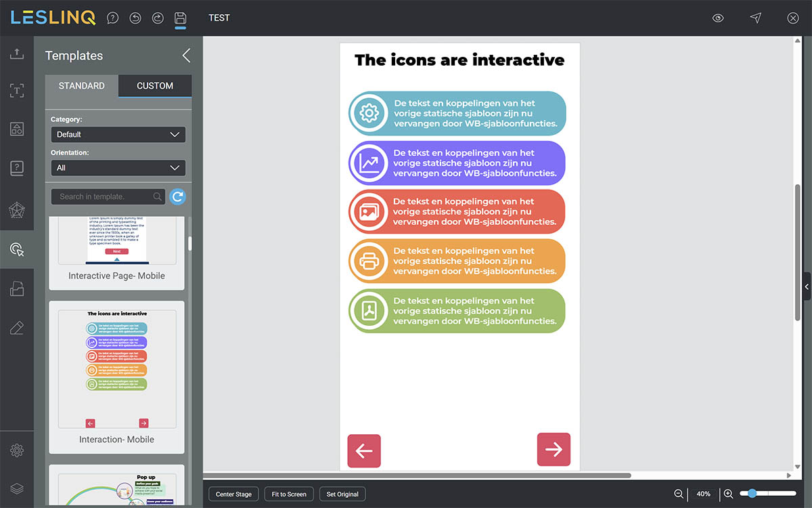This screenshot has height=508, width=812.
Task: Select the Text tool in sidebar
Action: [x=17, y=91]
